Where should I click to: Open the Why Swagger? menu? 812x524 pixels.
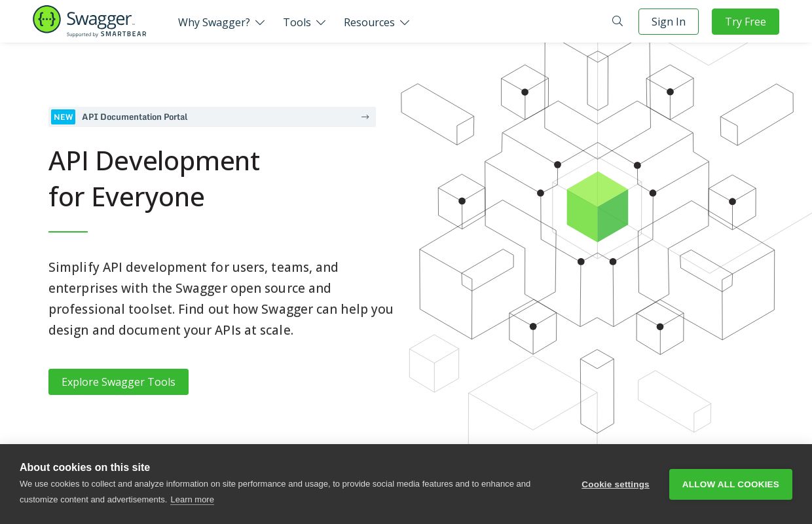221,22
